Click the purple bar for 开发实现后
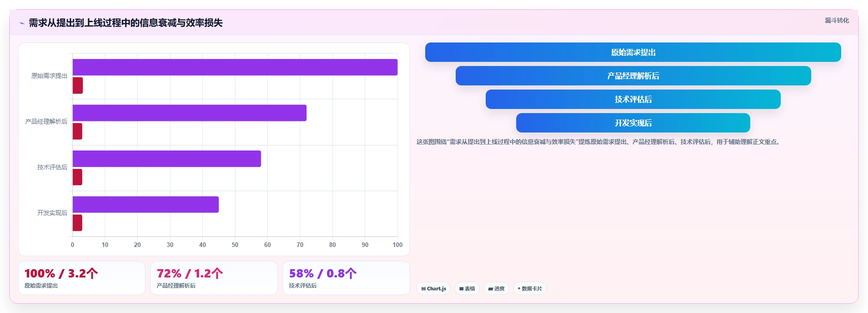This screenshot has height=313, width=868. (145, 205)
